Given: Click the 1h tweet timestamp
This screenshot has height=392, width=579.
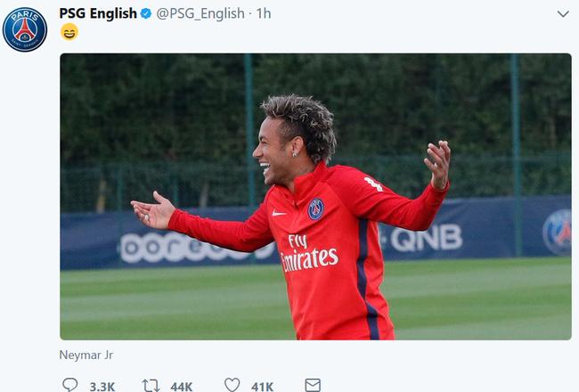Looking at the screenshot, I should 264,13.
